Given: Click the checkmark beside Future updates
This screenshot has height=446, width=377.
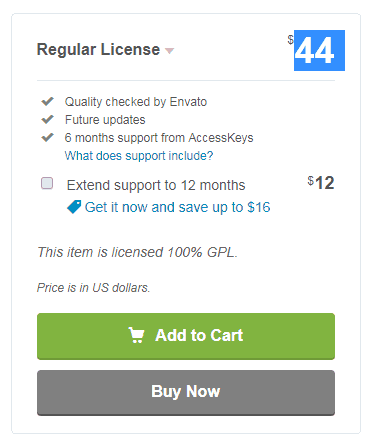Looking at the screenshot, I should click(x=47, y=119).
